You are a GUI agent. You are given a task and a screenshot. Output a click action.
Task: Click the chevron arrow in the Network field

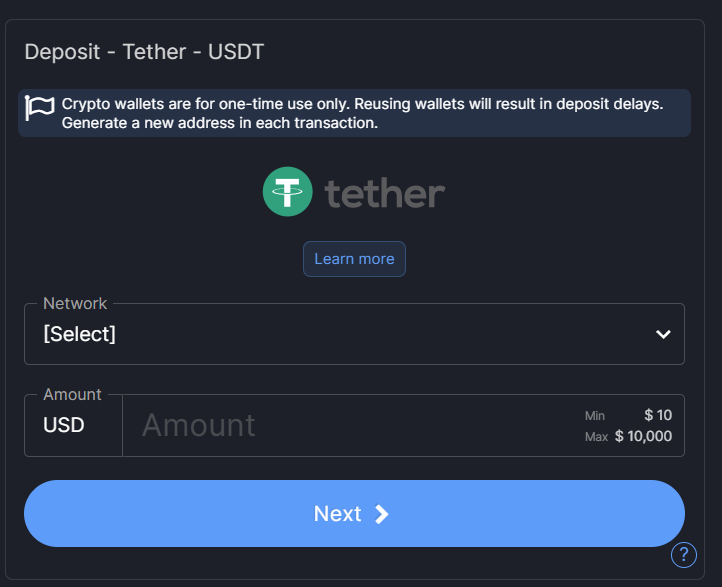[x=663, y=334]
